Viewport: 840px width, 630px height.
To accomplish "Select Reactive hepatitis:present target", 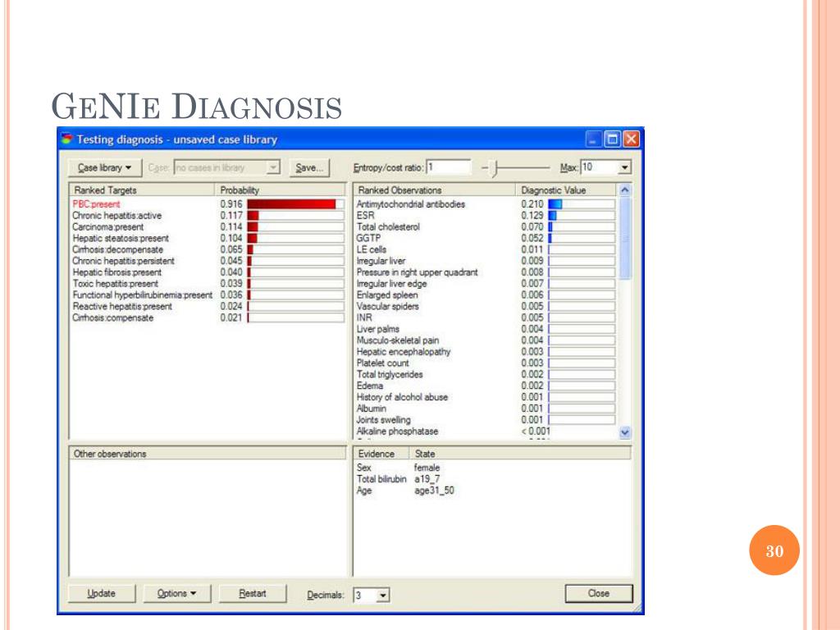I will click(208, 307).
